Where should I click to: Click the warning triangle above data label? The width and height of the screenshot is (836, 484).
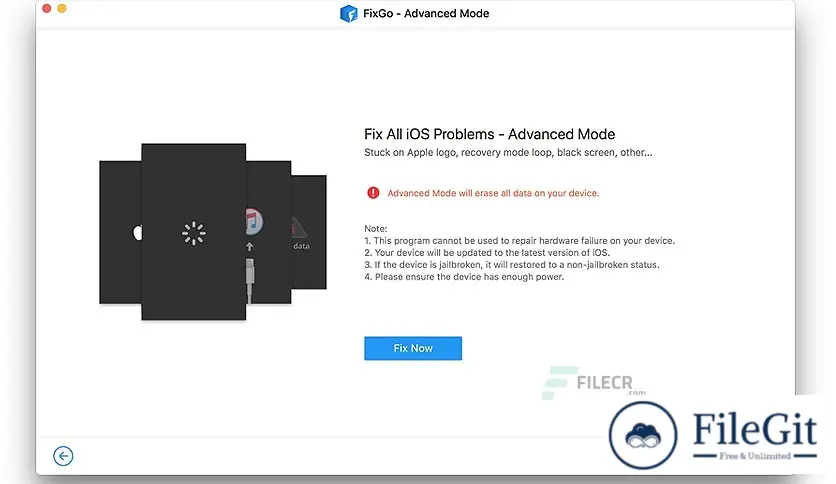298,228
